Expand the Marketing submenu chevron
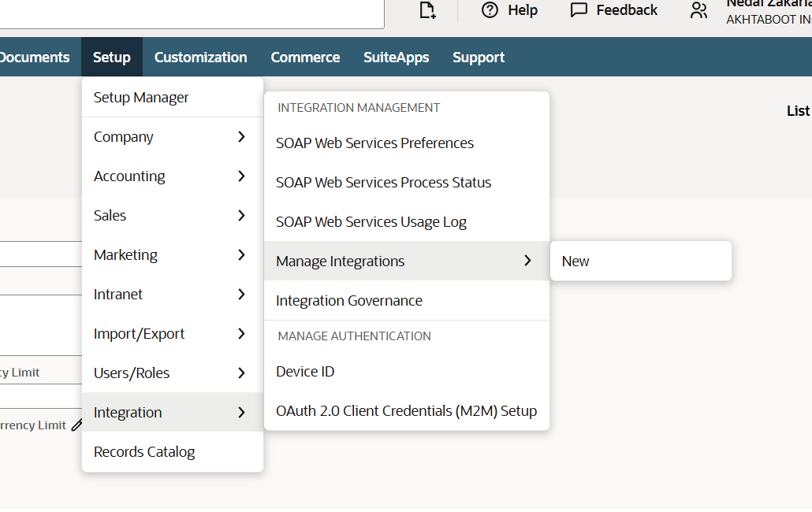The image size is (812, 512). [241, 254]
